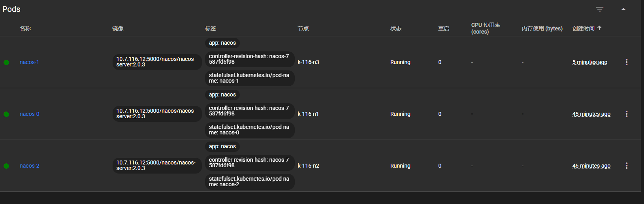Sort by 创建时间 column header
Image resolution: width=644 pixels, height=204 pixels.
584,28
